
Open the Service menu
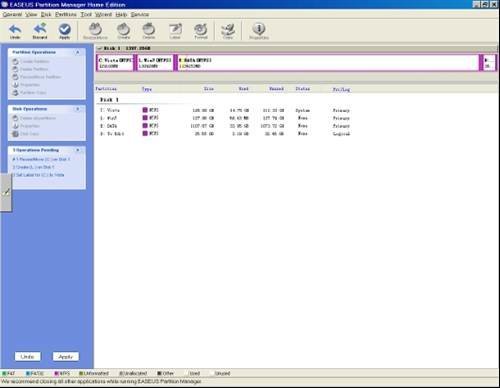140,15
